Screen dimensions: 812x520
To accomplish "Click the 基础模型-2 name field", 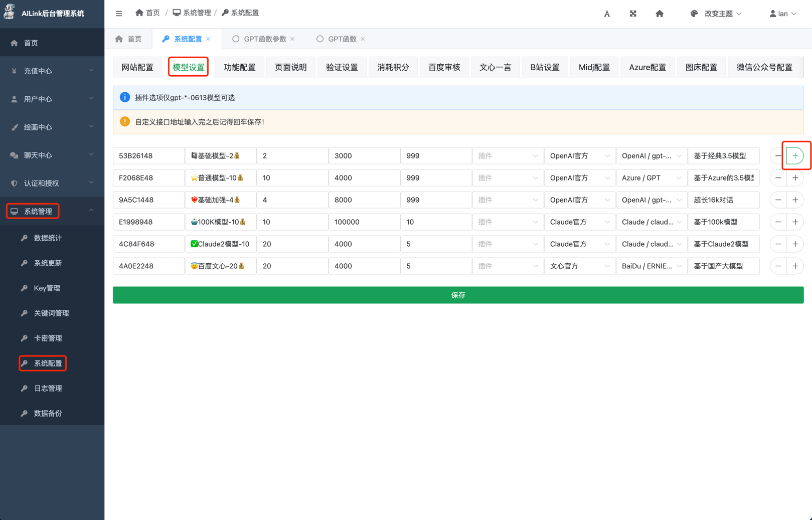I will (x=220, y=156).
